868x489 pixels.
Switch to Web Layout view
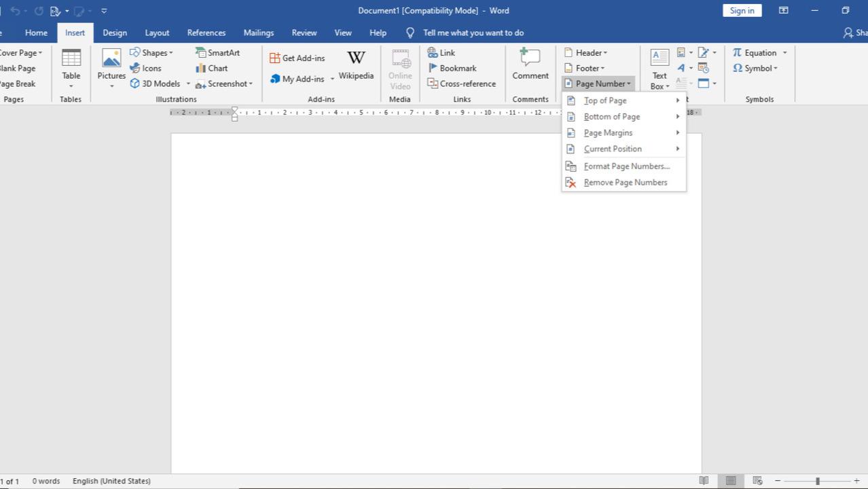tap(757, 481)
